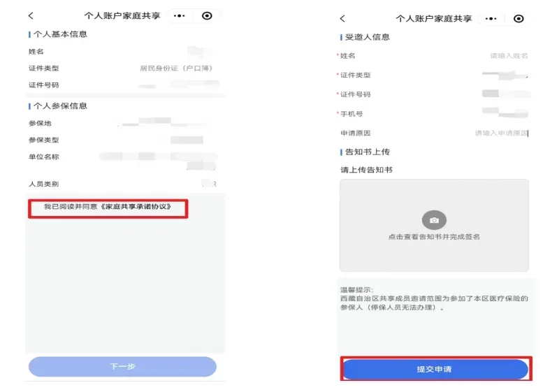Go back using right screen's back arrow
This screenshot has width=543, height=392.
click(342, 18)
